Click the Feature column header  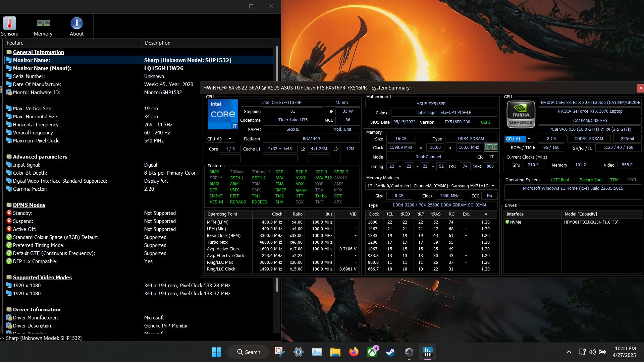click(x=72, y=43)
